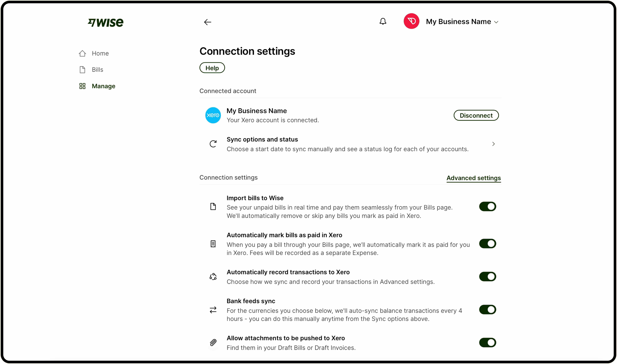This screenshot has height=364, width=617.
Task: Click the Manage grid icon
Action: coord(82,86)
